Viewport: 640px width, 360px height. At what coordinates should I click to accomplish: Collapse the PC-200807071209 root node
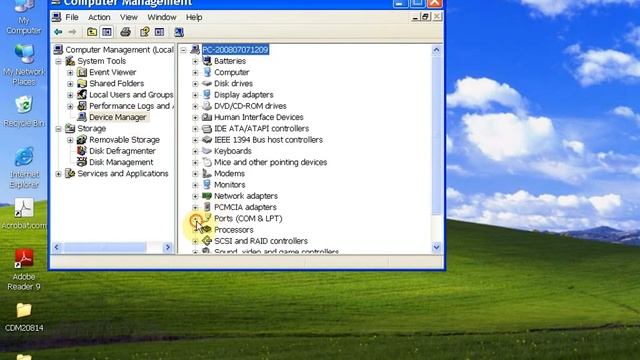coord(183,50)
